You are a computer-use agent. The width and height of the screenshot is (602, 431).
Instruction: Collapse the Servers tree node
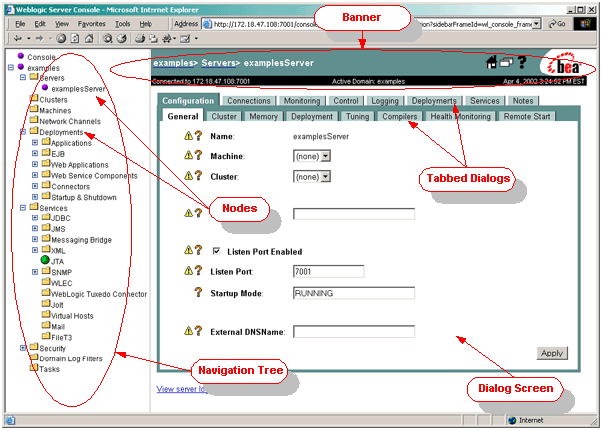pos(23,77)
